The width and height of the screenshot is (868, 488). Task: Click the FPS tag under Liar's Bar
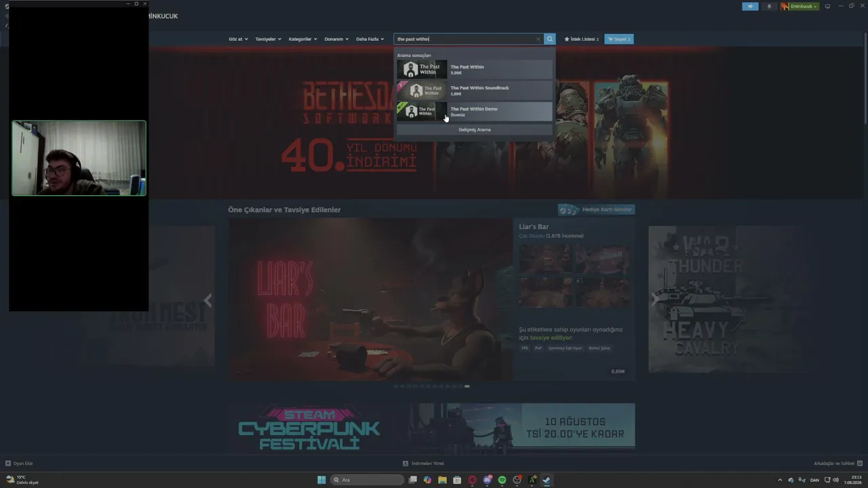click(x=525, y=348)
